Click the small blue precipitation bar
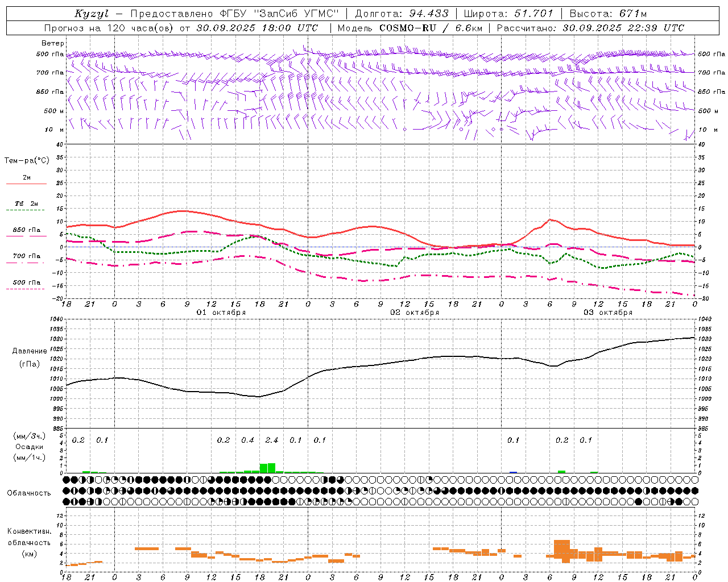 click(x=513, y=472)
